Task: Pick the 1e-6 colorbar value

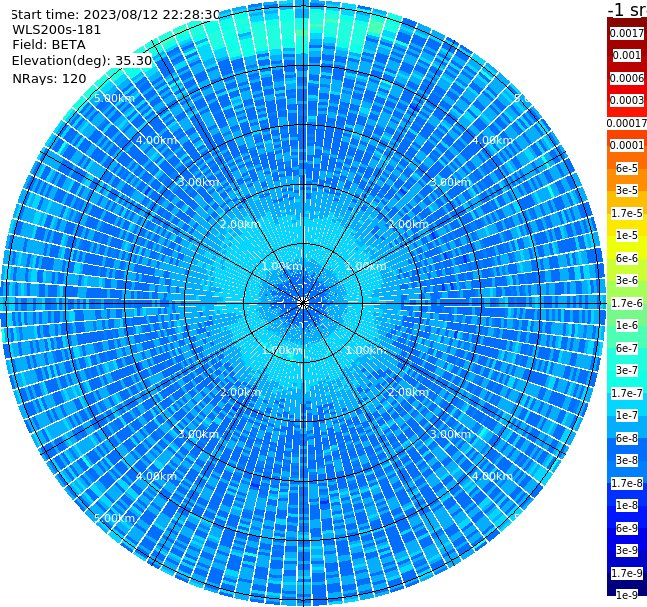Action: coord(627,325)
